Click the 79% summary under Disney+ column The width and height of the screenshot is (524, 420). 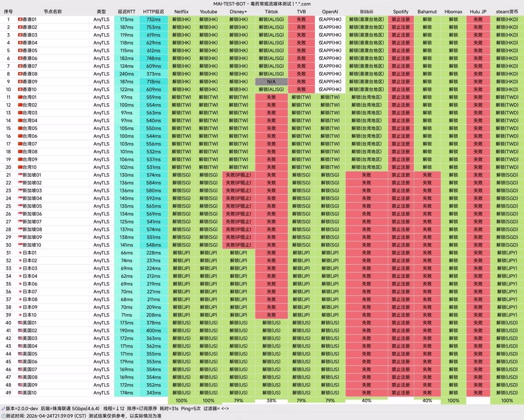point(238,400)
